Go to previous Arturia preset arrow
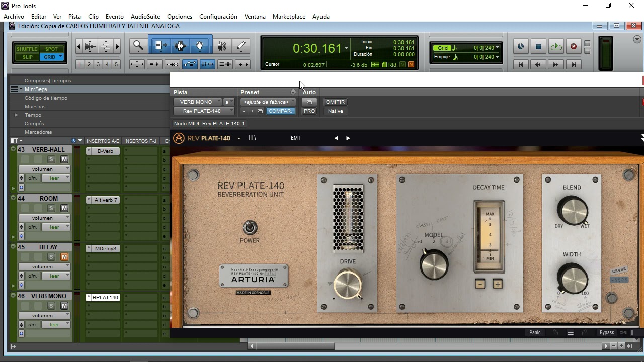 (336, 138)
